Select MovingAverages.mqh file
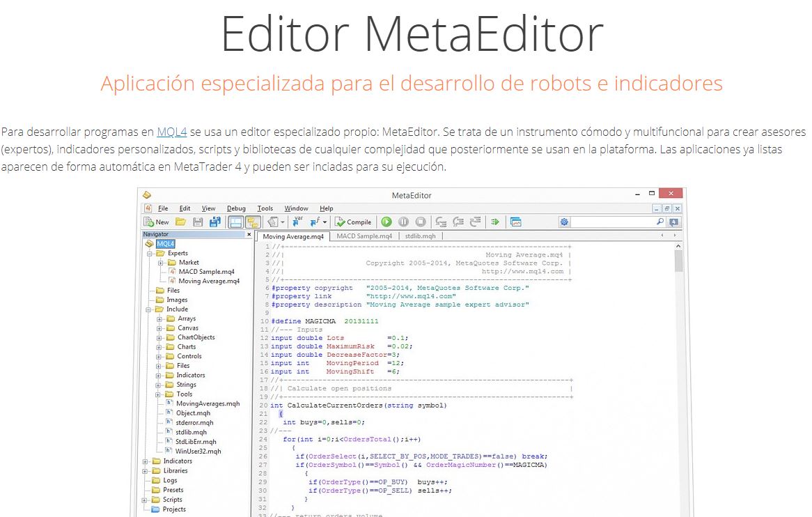The height and width of the screenshot is (517, 812). (x=208, y=403)
